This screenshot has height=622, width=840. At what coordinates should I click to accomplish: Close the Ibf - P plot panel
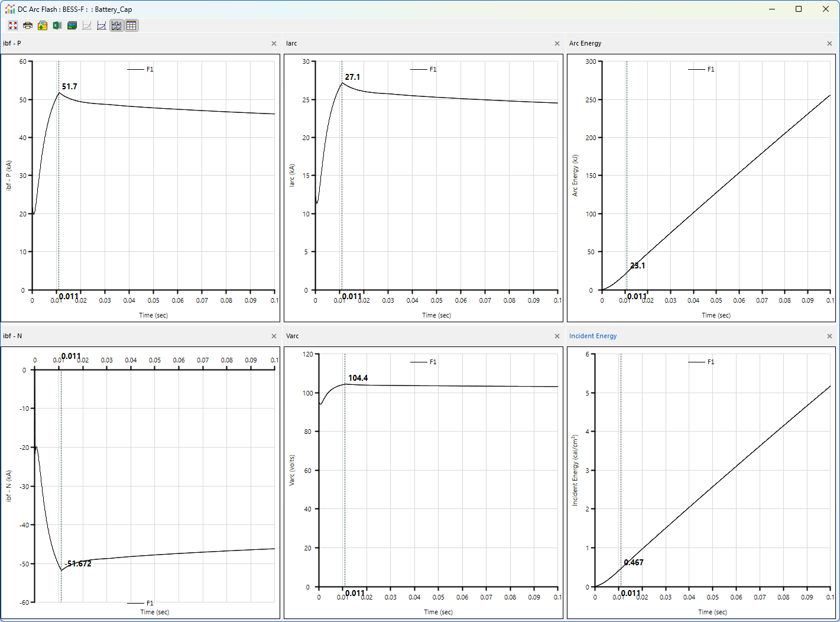[x=274, y=44]
